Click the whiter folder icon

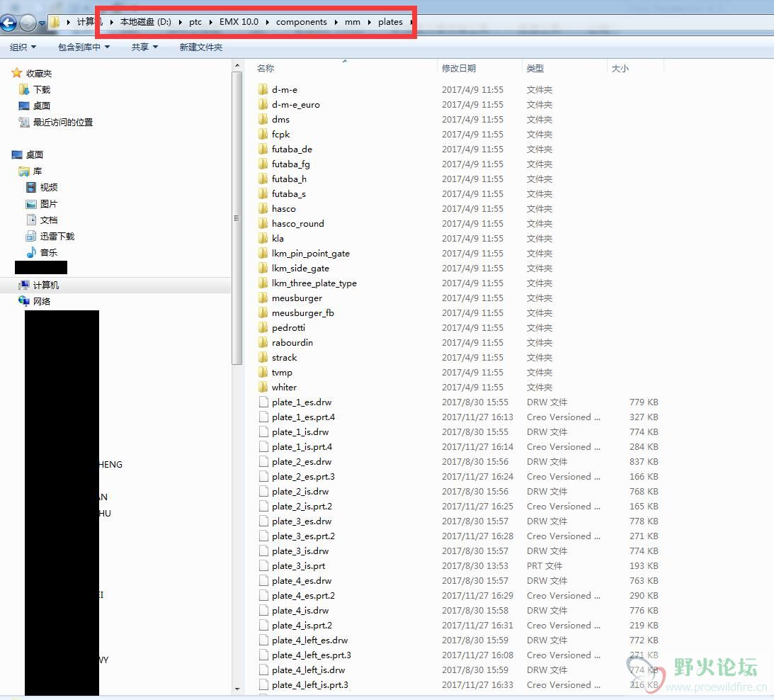263,387
